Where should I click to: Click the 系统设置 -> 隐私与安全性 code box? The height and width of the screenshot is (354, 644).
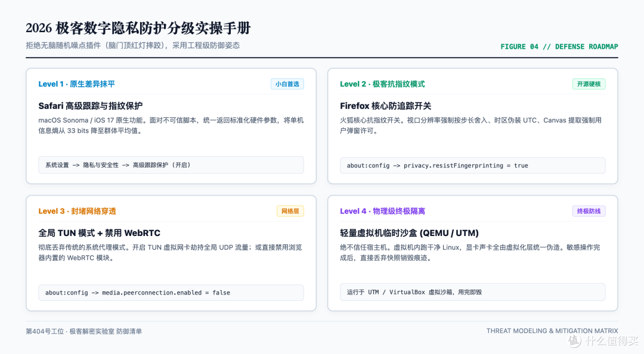[x=171, y=165]
